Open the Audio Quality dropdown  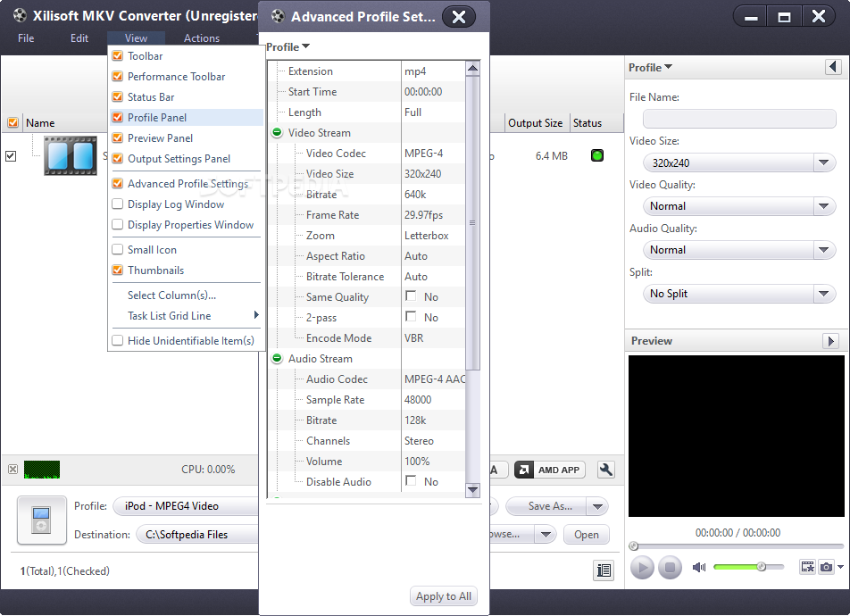tap(823, 250)
